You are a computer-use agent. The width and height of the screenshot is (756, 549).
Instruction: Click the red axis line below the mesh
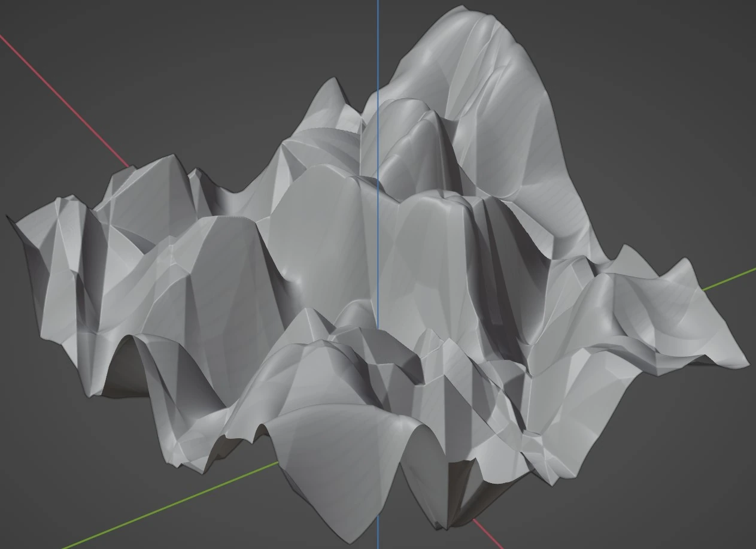coord(488,535)
